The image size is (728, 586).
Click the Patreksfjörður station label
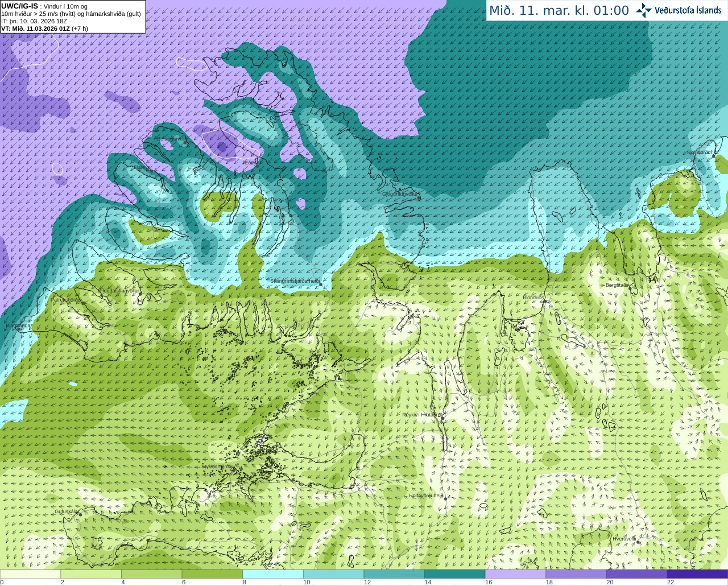[x=67, y=299]
